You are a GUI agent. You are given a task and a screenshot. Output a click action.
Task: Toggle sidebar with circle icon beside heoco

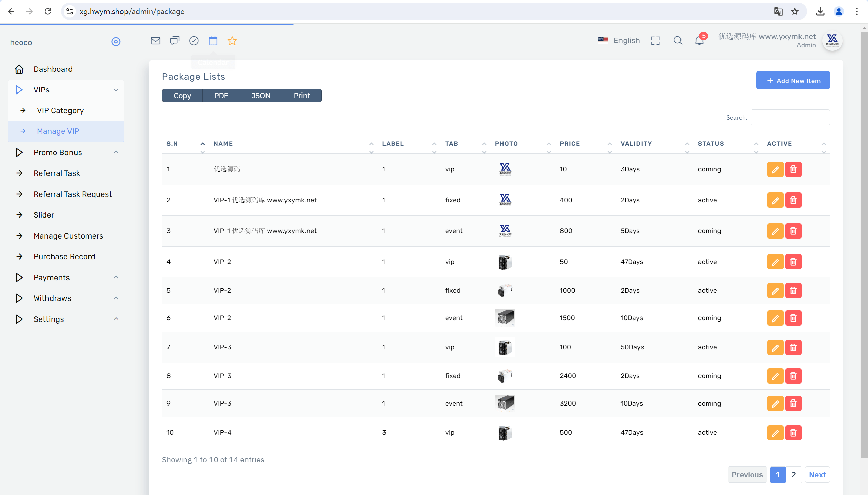[x=116, y=42]
